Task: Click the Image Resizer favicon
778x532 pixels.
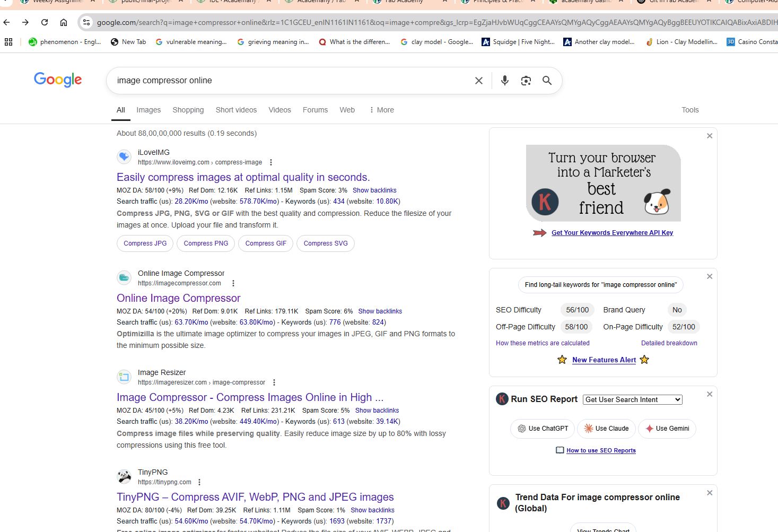Action: (x=124, y=377)
